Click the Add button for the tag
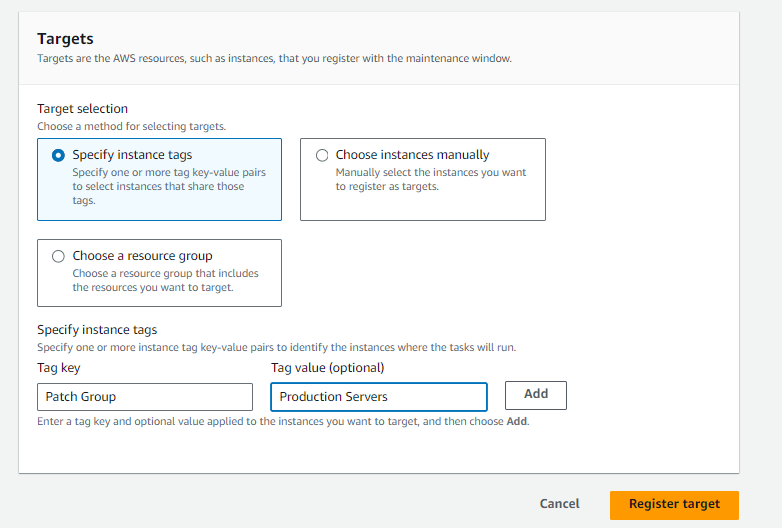The image size is (782, 528). [x=536, y=395]
